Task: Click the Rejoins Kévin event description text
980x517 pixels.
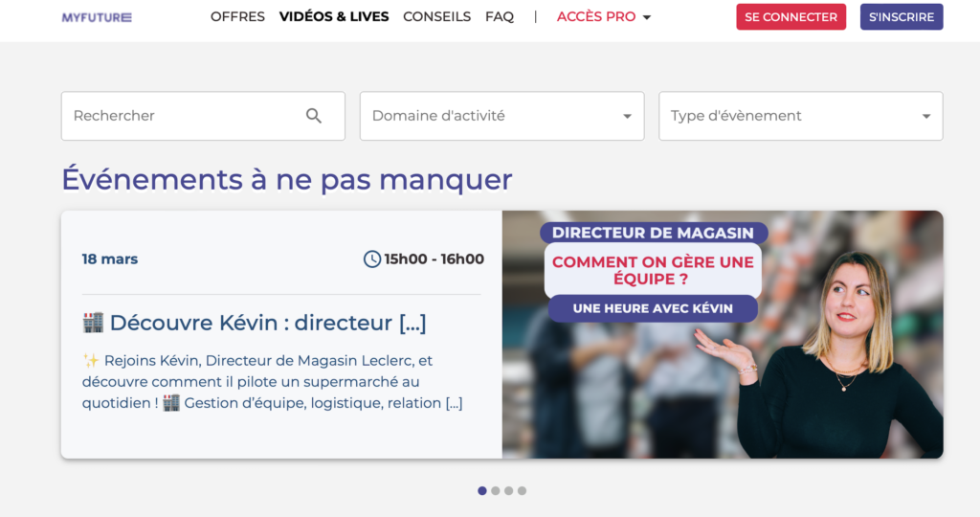Action: 273,381
